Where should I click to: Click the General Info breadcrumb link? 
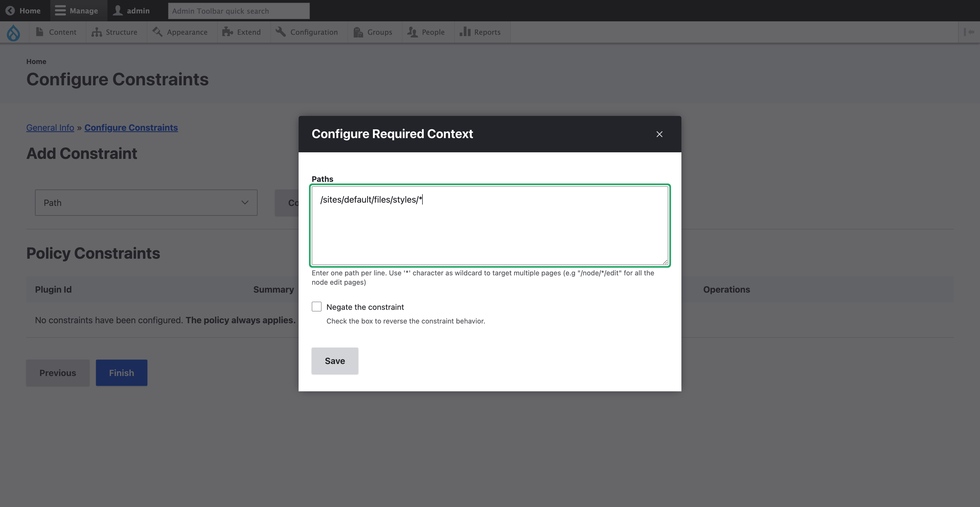click(x=50, y=127)
